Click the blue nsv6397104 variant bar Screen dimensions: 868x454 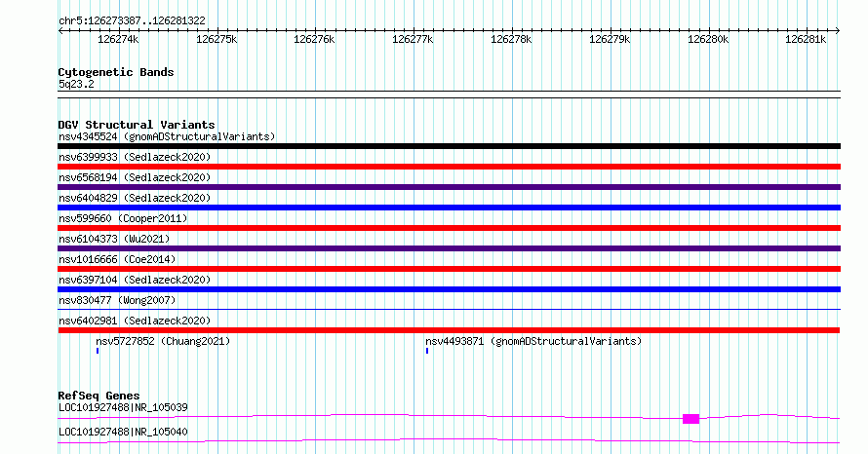click(449, 289)
